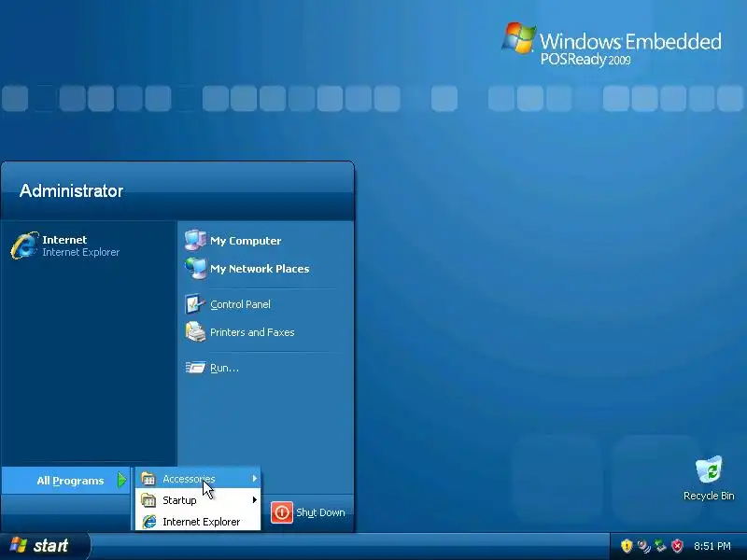Click the Accessories folder icon
Screen dimensions: 747x560
click(x=148, y=479)
